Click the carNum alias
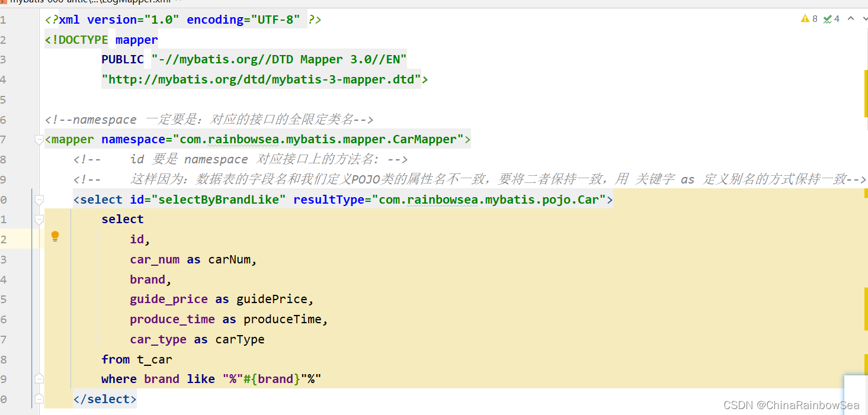This screenshot has height=415, width=868. pyautogui.click(x=229, y=259)
